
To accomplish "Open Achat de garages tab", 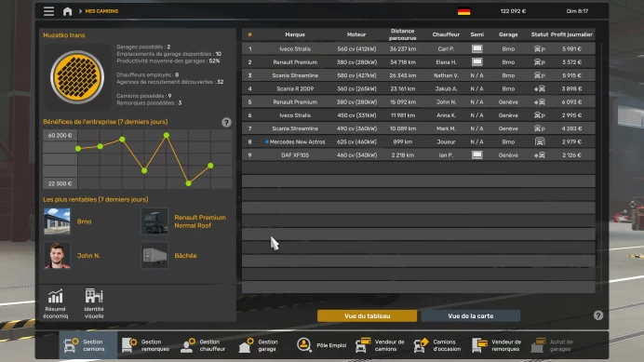I will coord(553,345).
